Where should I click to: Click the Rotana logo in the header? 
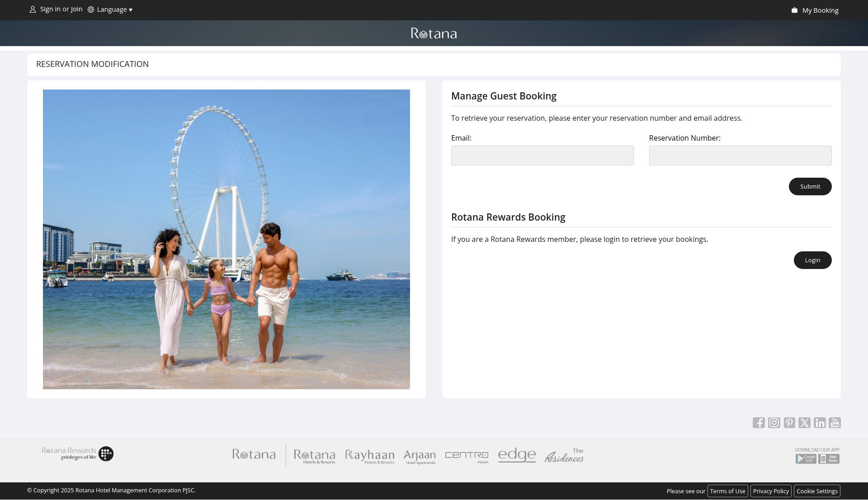434,33
